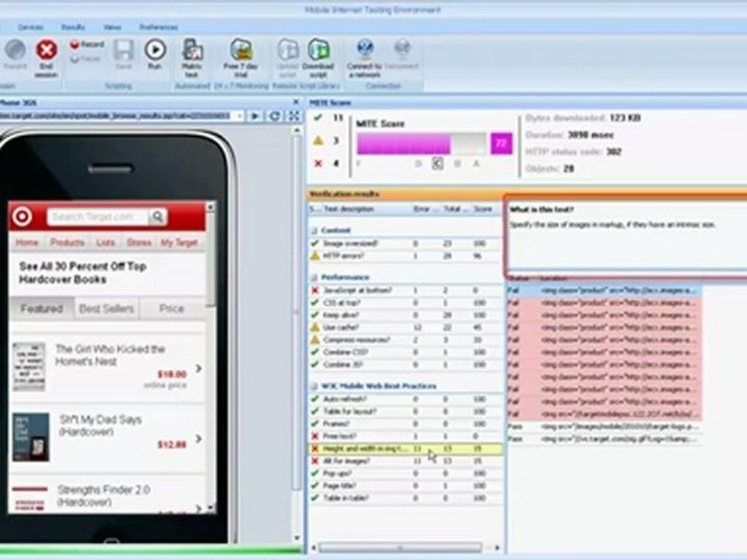The height and width of the screenshot is (560, 747).
Task: Select the CSS at top? test row
Action: (x=405, y=303)
